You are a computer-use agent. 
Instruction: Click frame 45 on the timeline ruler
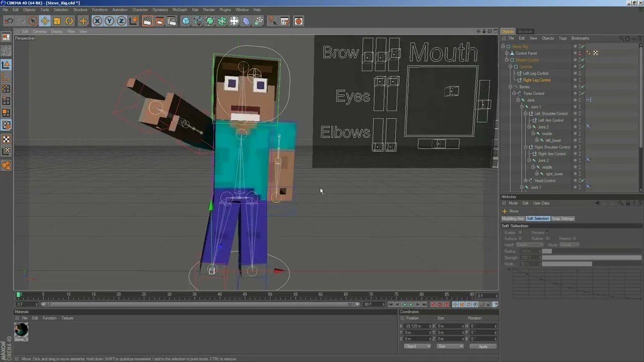(x=245, y=295)
